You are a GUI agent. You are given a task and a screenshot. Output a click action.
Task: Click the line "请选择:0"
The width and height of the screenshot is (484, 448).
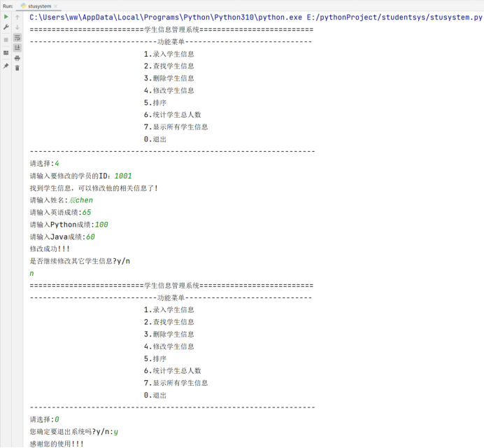click(x=45, y=419)
